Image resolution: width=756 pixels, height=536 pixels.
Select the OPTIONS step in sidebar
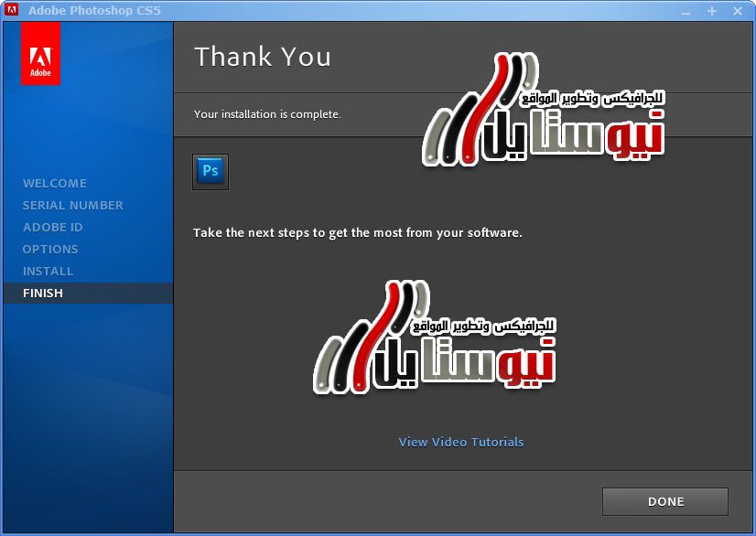(50, 249)
